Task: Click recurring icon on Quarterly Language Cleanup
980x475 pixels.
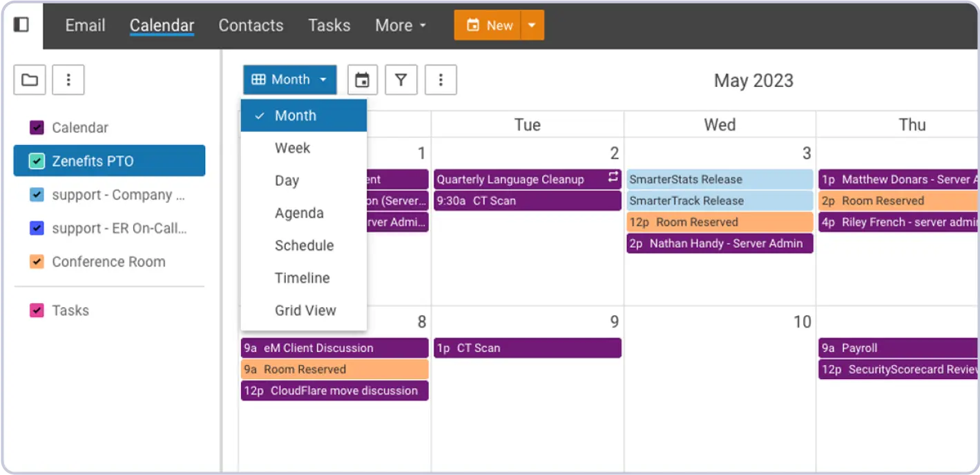Action: [613, 178]
